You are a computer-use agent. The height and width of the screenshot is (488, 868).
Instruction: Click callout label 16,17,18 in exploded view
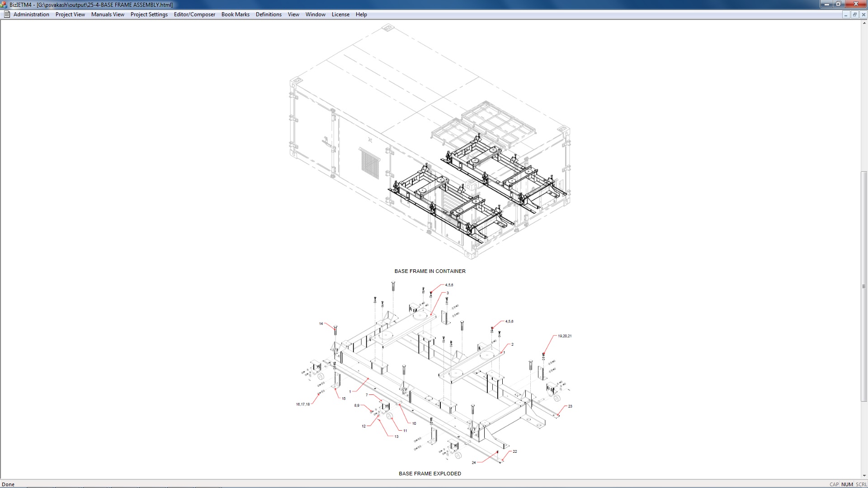[303, 404]
